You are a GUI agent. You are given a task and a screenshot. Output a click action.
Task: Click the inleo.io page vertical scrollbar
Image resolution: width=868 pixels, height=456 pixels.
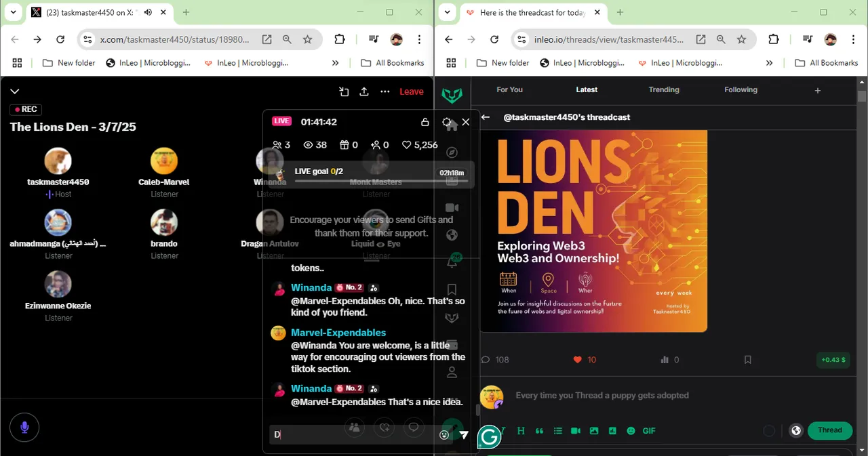[862, 96]
